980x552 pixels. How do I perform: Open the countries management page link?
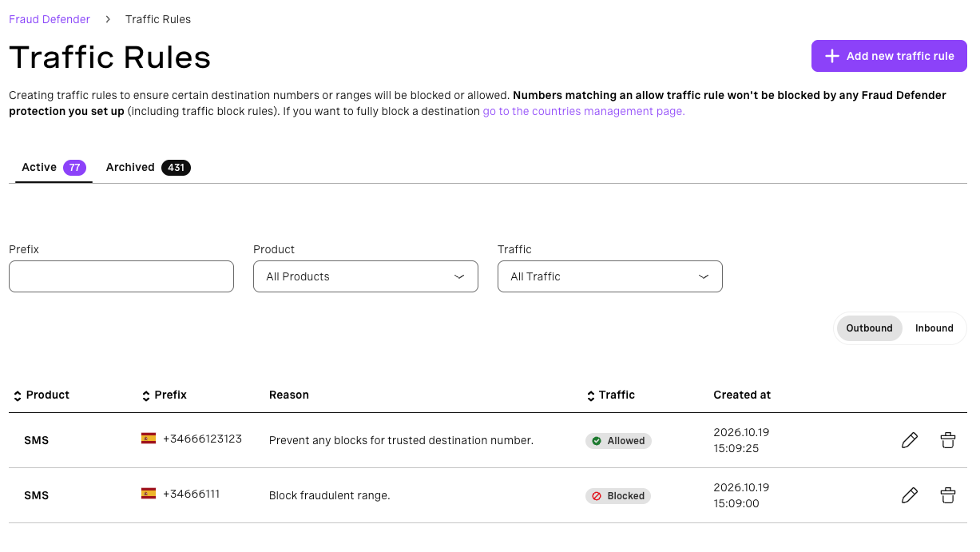click(x=584, y=111)
